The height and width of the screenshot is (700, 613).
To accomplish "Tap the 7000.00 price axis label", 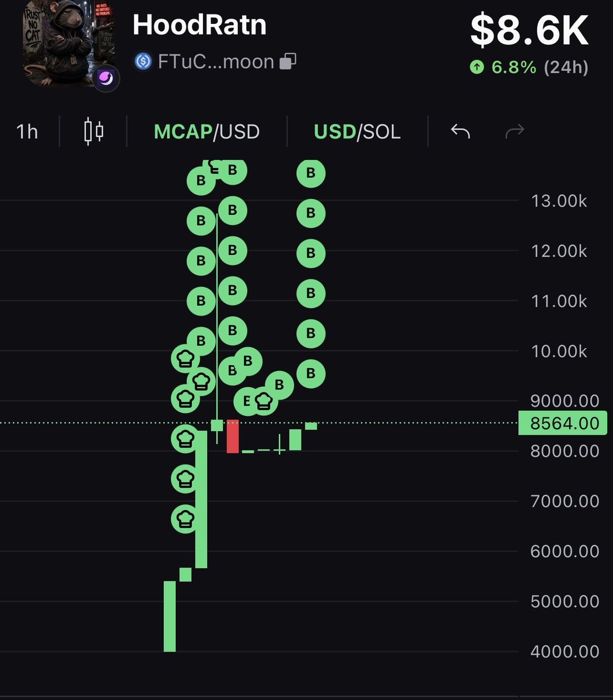I will 565,501.
